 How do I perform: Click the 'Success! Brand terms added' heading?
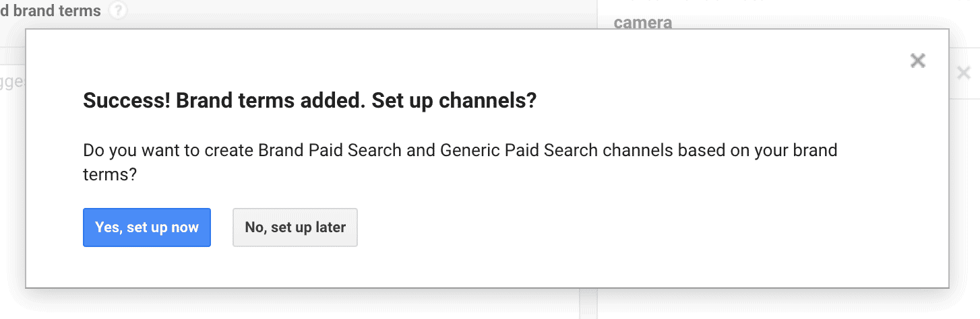(x=309, y=102)
